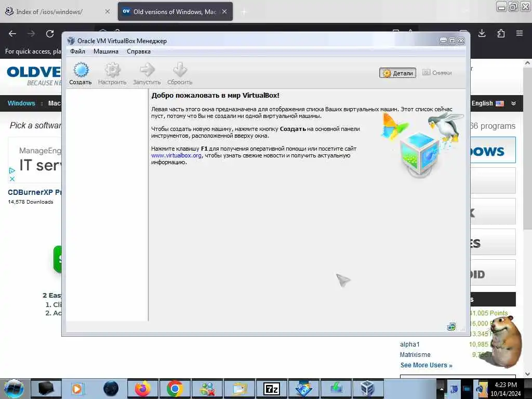
Task: Click the VirtualBox title bar app icon
Action: coord(71,41)
